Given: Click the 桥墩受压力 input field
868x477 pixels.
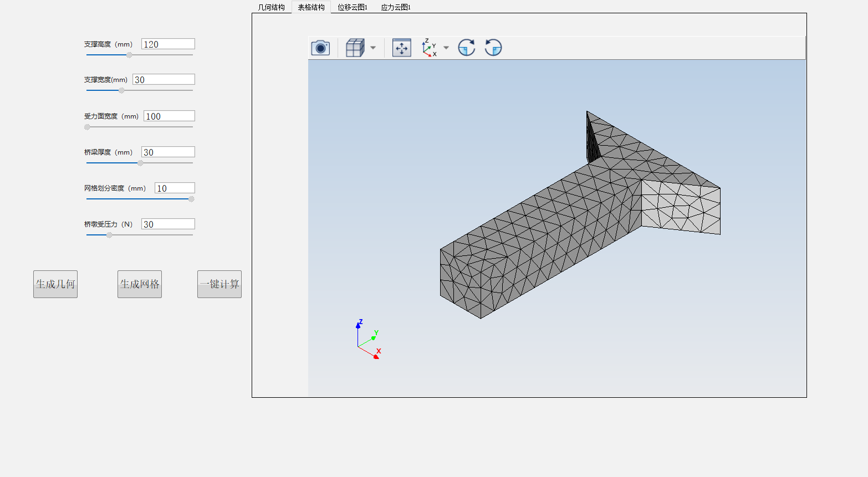Looking at the screenshot, I should pyautogui.click(x=168, y=224).
